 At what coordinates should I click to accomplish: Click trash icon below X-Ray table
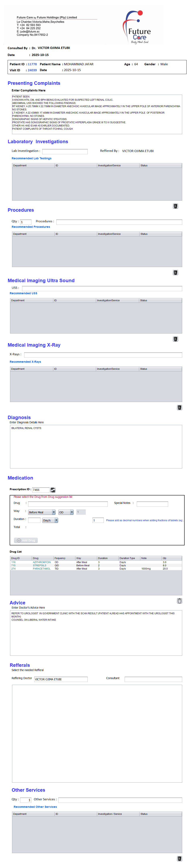tap(179, 407)
